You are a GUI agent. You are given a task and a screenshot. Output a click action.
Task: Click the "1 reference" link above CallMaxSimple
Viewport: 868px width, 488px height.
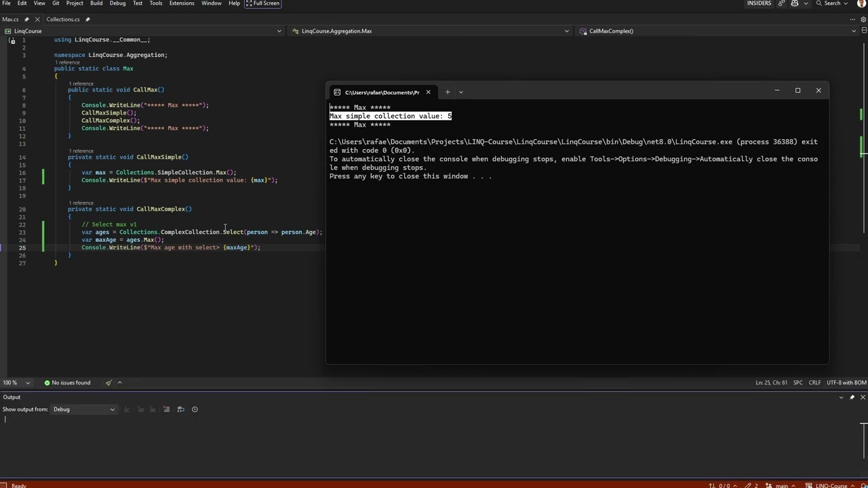tap(81, 151)
